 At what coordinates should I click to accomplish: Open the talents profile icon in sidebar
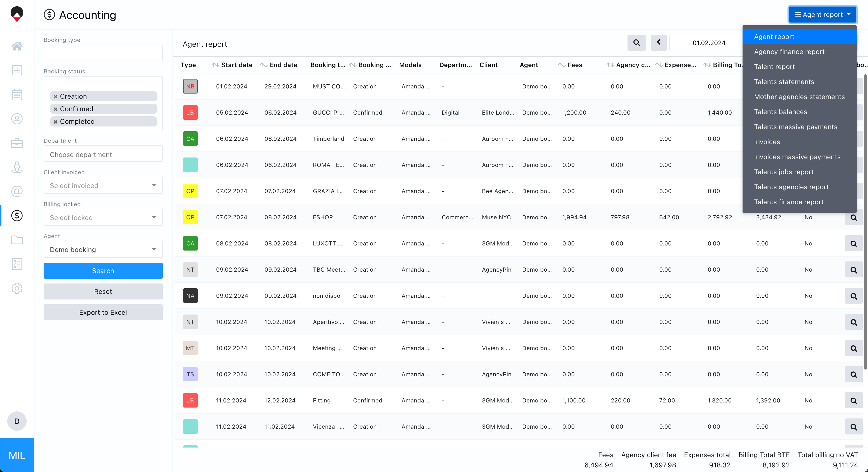(17, 119)
